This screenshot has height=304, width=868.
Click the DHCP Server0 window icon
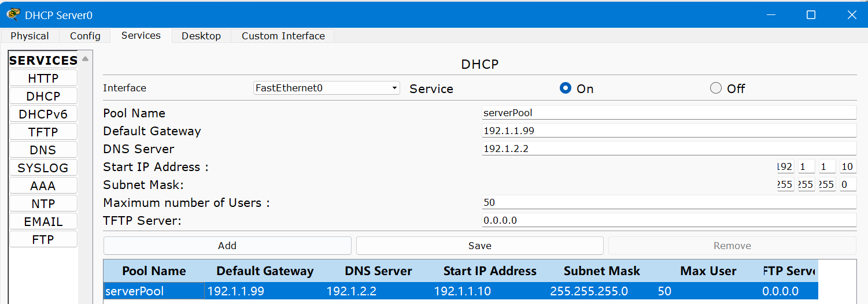click(13, 14)
